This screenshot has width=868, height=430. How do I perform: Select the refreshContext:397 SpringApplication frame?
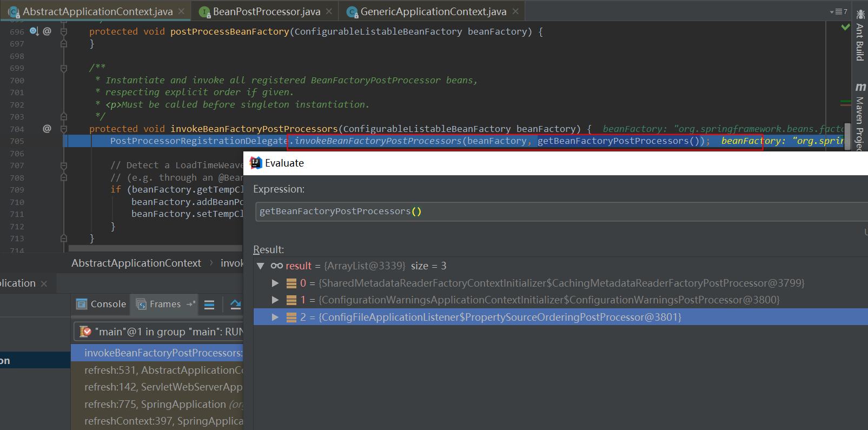[157, 421]
